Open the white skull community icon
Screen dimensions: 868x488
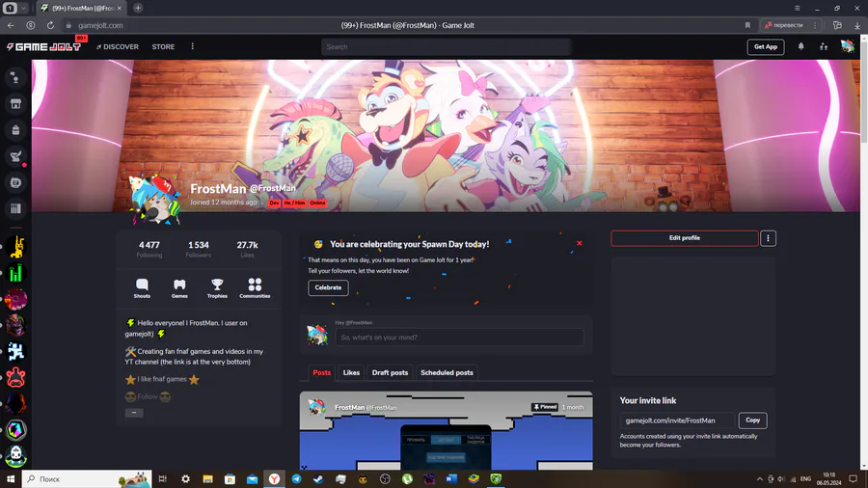pos(16,456)
